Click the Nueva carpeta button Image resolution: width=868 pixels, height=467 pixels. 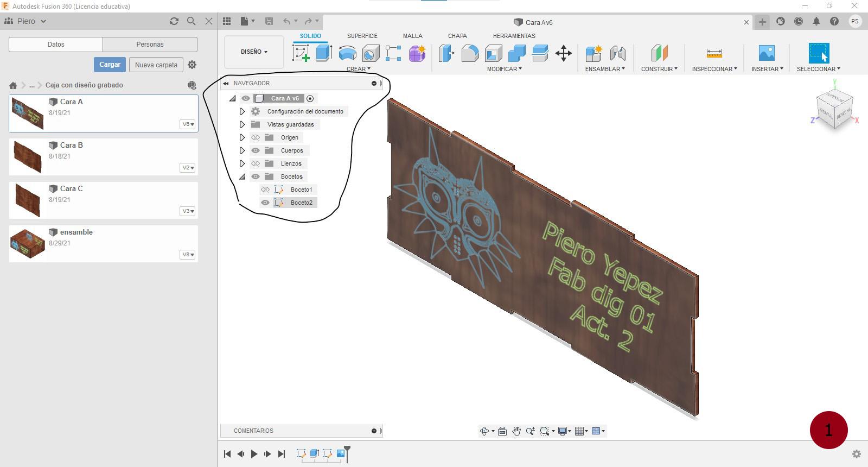(x=156, y=65)
